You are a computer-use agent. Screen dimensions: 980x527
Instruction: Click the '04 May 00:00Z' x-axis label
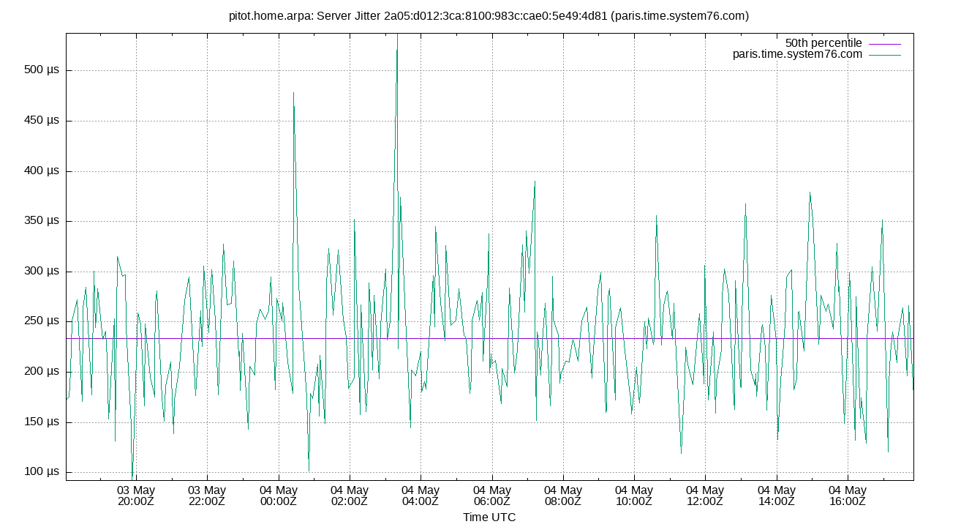coord(278,496)
